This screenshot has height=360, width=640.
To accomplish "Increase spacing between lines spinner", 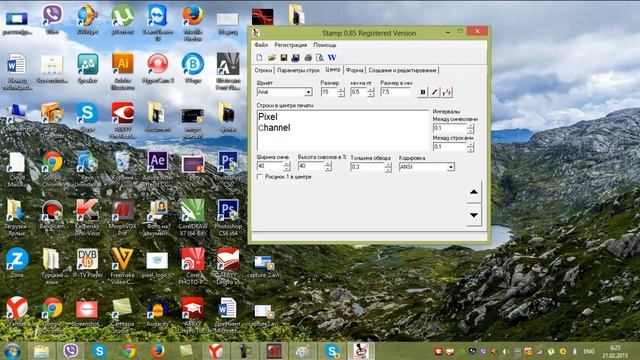I will (x=471, y=144).
